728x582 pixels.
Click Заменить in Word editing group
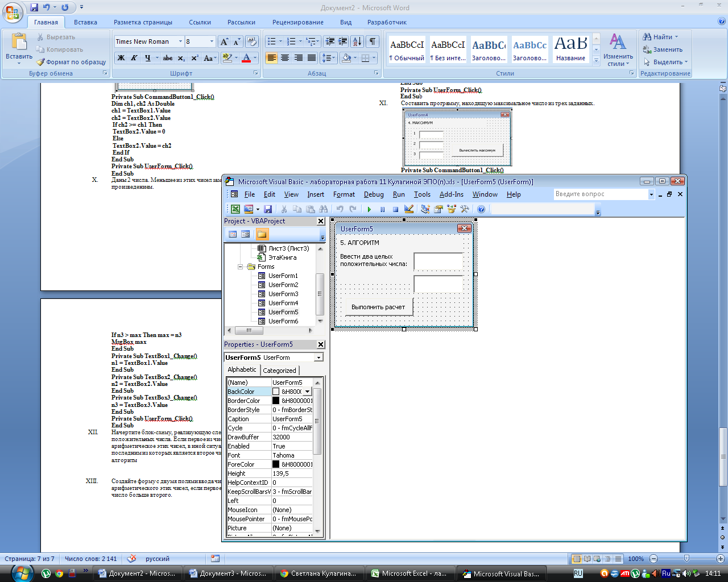tap(663, 49)
